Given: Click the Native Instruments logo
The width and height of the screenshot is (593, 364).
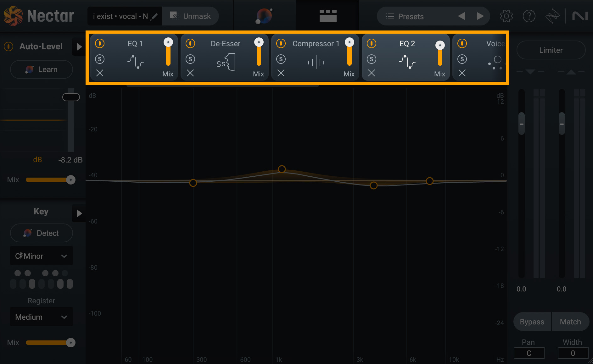Looking at the screenshot, I should [x=580, y=16].
